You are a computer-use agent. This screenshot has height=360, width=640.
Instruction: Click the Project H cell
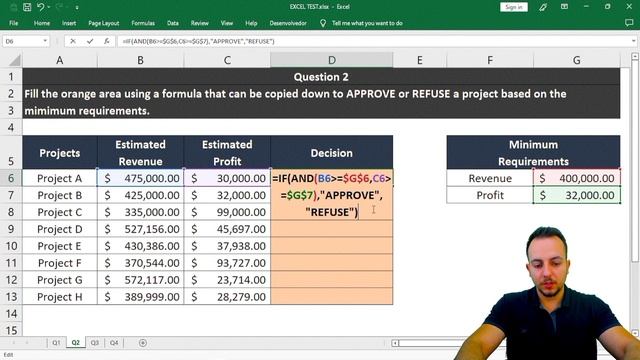click(x=60, y=297)
